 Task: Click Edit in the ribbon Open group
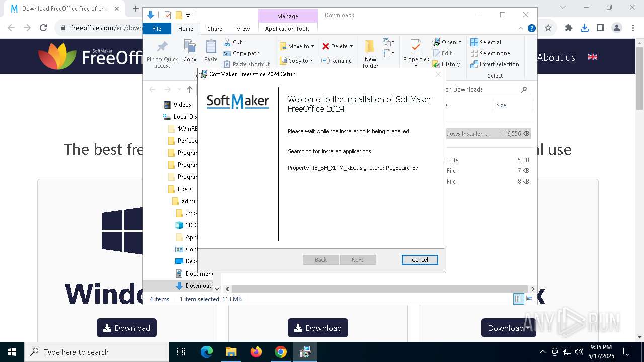tap(442, 53)
